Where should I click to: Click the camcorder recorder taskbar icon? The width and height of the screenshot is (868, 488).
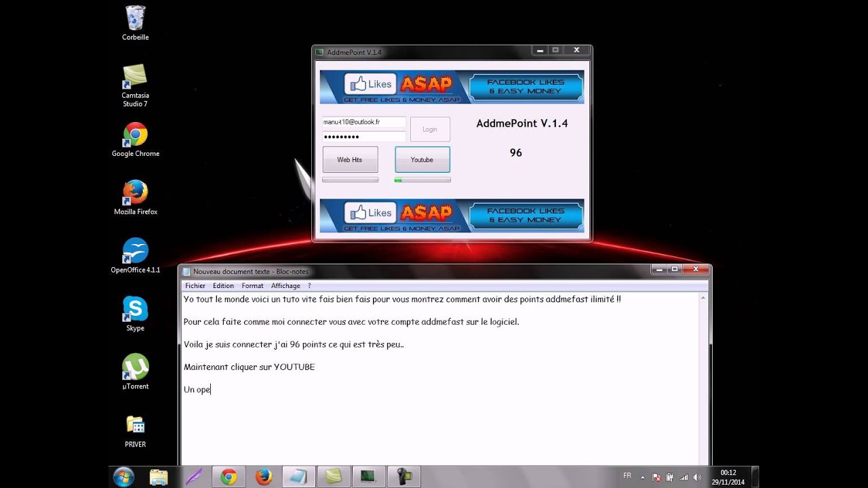(403, 477)
